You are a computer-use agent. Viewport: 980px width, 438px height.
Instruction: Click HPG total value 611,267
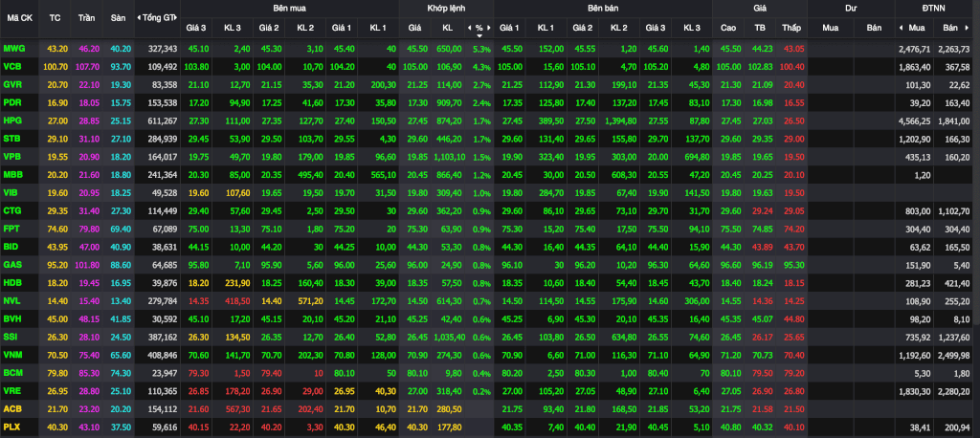(163, 120)
